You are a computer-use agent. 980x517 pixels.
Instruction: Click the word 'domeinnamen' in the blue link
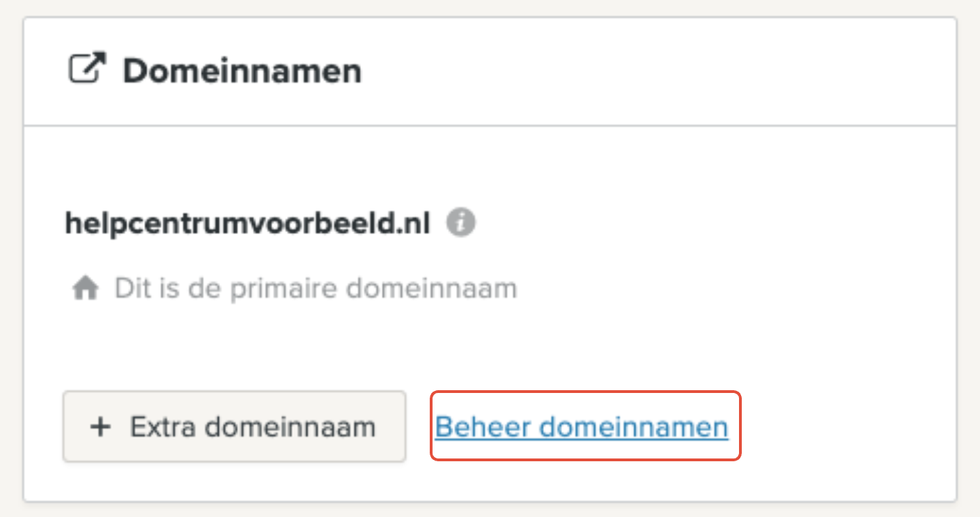pyautogui.click(x=635, y=426)
